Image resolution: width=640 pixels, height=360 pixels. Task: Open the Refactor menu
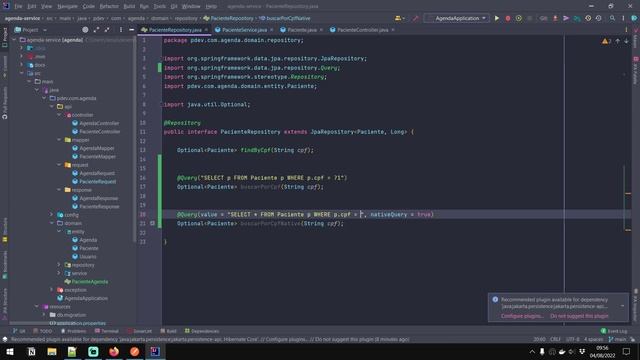click(109, 7)
